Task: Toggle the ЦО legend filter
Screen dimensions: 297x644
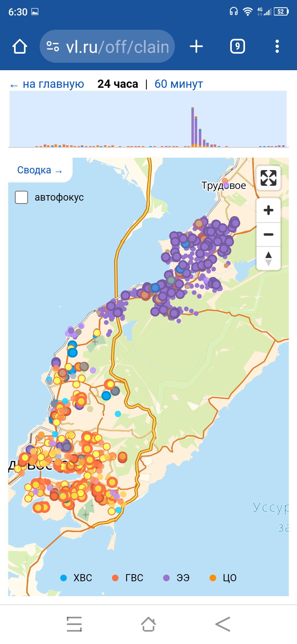Action: coord(223,578)
